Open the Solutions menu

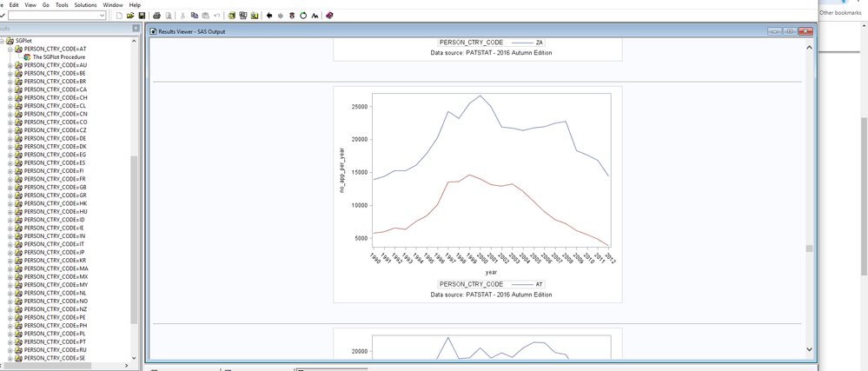[x=85, y=5]
